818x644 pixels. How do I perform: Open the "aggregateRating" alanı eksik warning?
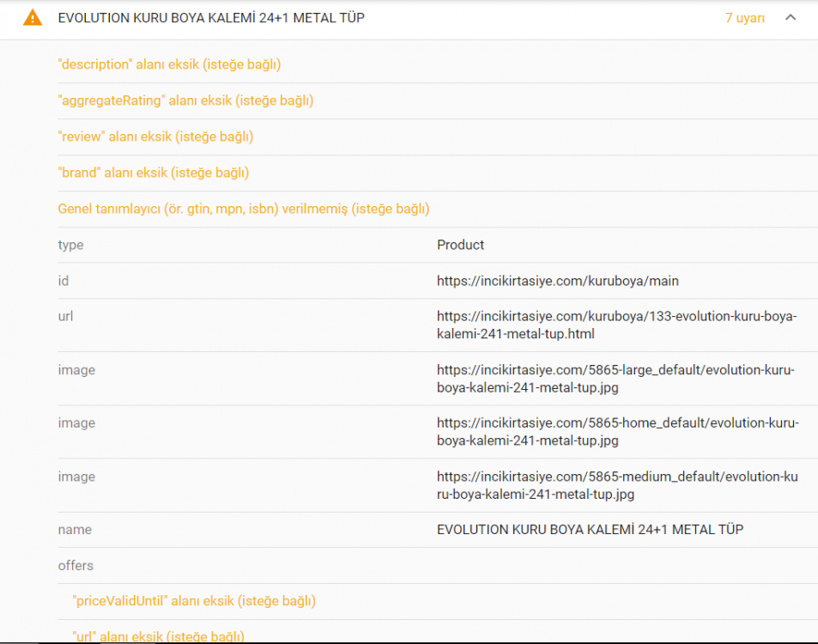tap(185, 100)
